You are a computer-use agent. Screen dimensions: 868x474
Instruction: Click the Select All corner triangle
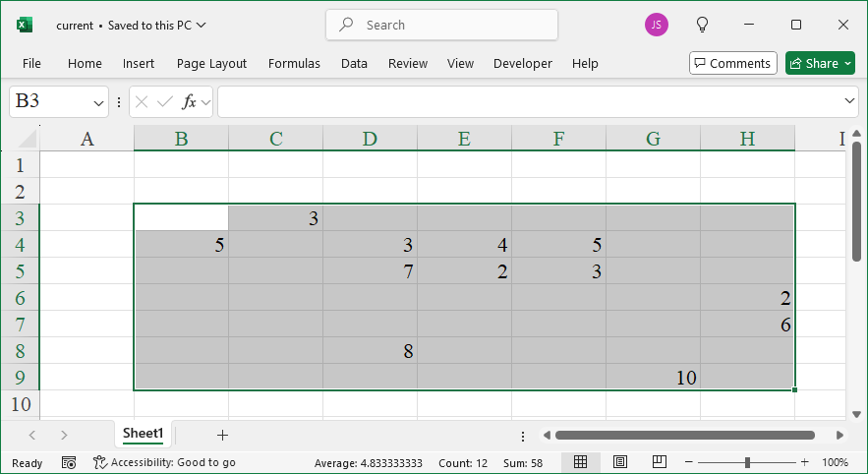[28, 139]
